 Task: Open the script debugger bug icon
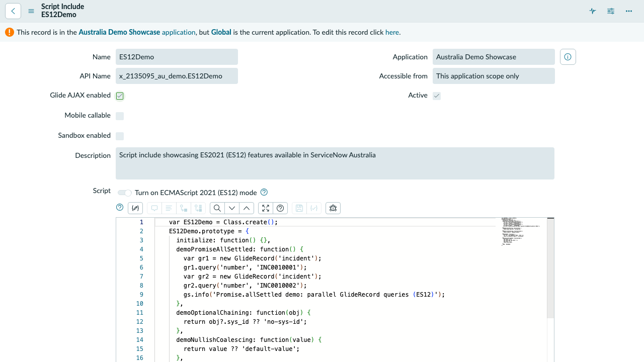click(x=333, y=208)
